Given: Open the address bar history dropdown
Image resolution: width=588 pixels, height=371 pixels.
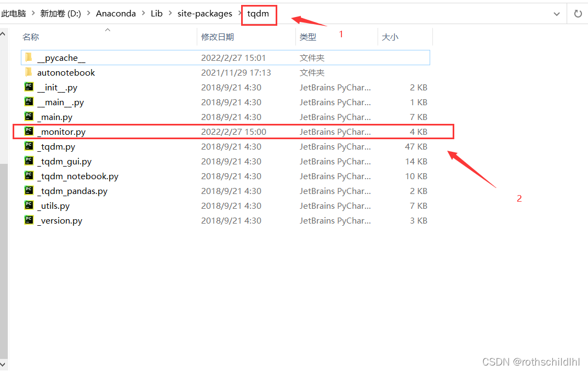Looking at the screenshot, I should point(557,14).
